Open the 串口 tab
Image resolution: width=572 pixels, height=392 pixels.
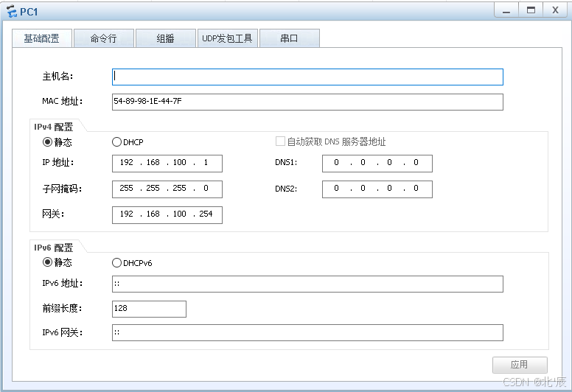click(x=290, y=38)
